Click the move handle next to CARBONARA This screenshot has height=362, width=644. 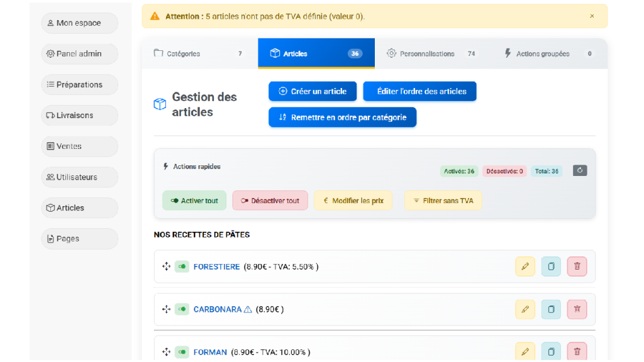coord(167,309)
